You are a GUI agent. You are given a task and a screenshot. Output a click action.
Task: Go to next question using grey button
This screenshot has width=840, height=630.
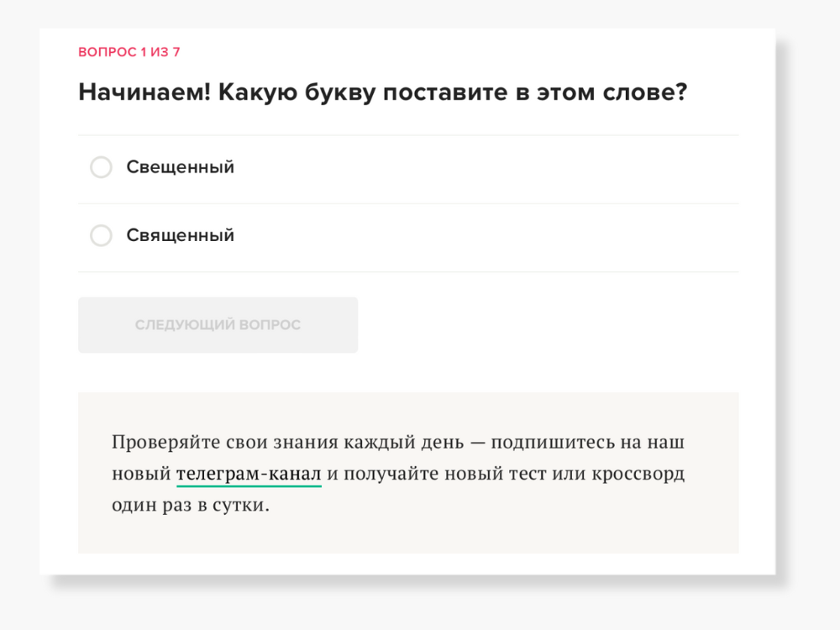pyautogui.click(x=218, y=325)
